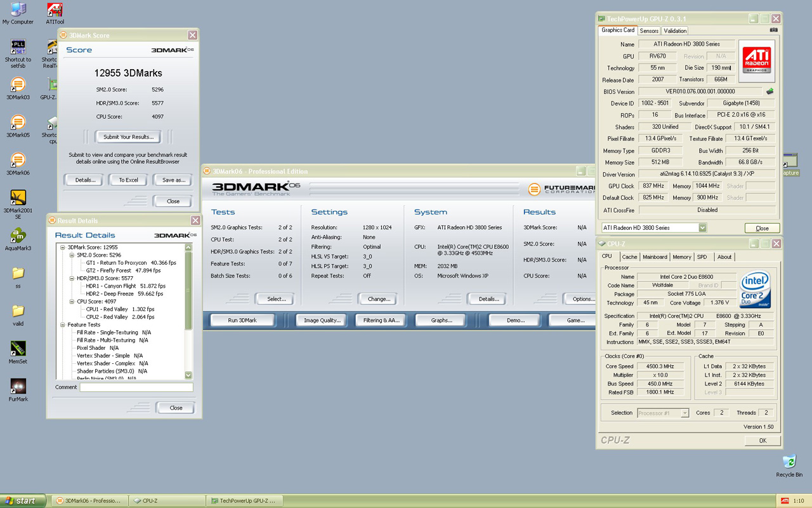Click OK button in CPU-Z
812x508 pixels.
coord(763,440)
